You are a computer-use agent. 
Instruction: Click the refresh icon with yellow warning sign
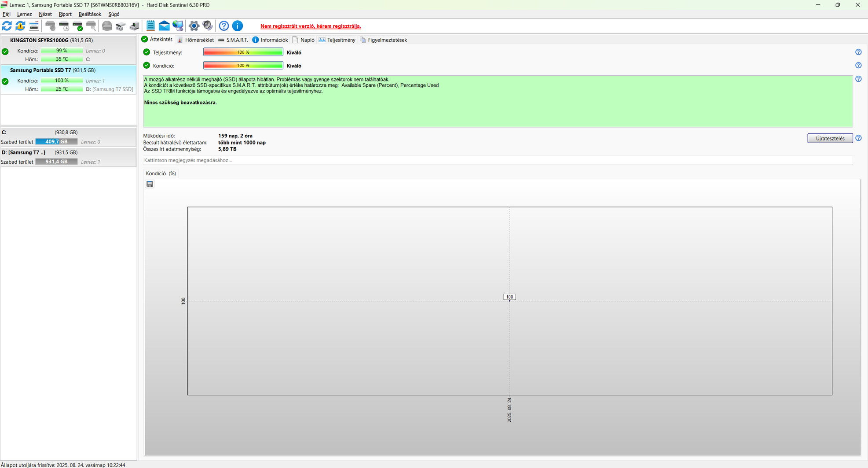click(20, 26)
